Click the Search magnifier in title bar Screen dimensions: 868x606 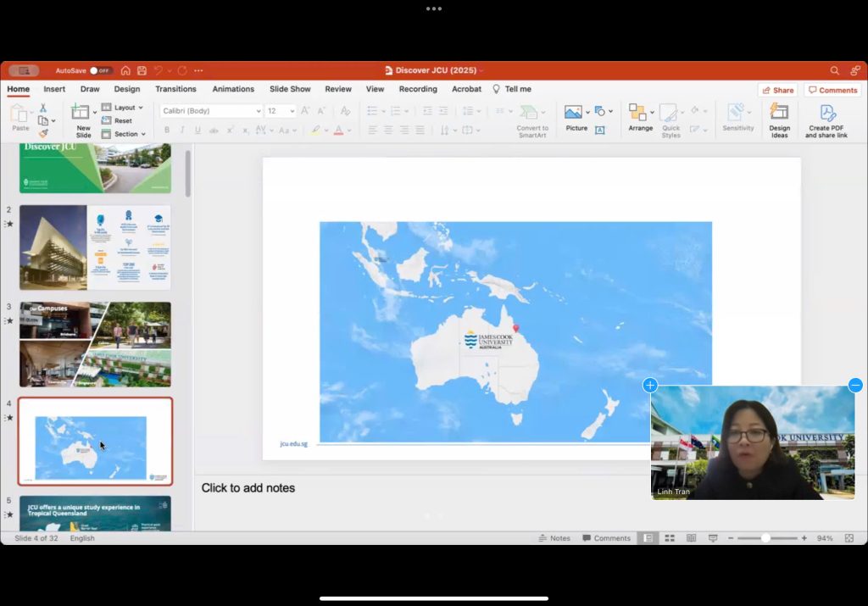tap(834, 70)
